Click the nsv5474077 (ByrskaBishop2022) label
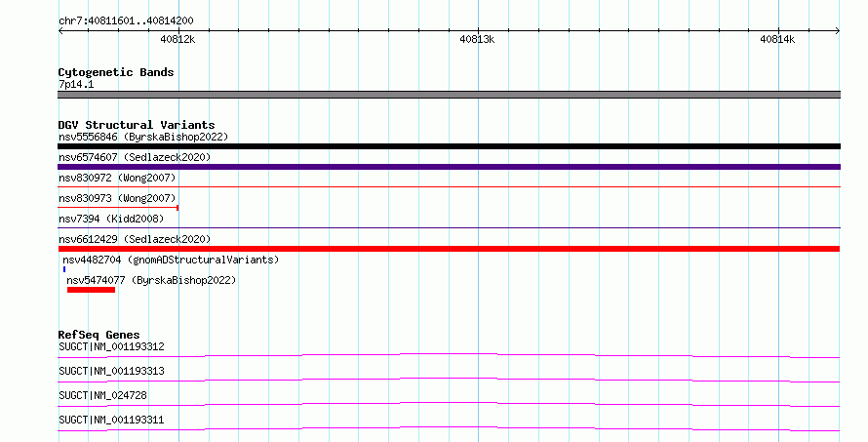 pyautogui.click(x=151, y=280)
